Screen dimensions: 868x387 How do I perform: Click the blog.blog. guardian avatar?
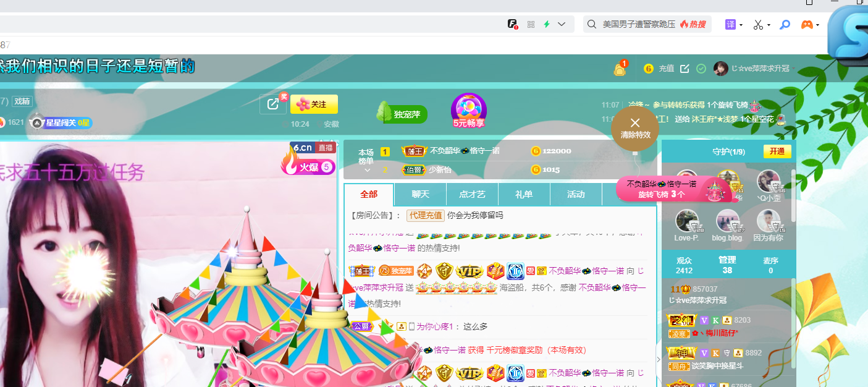coord(728,221)
